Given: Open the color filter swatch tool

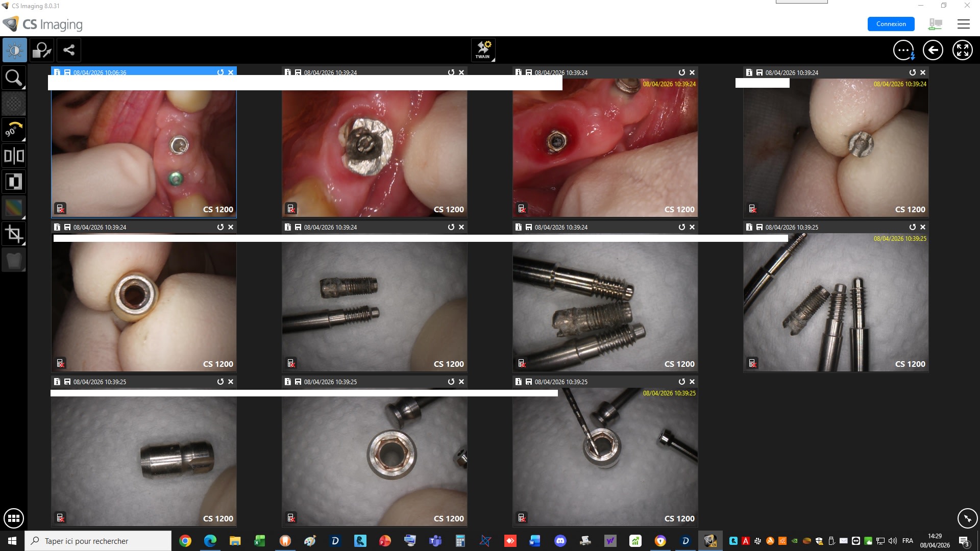Looking at the screenshot, I should pyautogui.click(x=14, y=208).
